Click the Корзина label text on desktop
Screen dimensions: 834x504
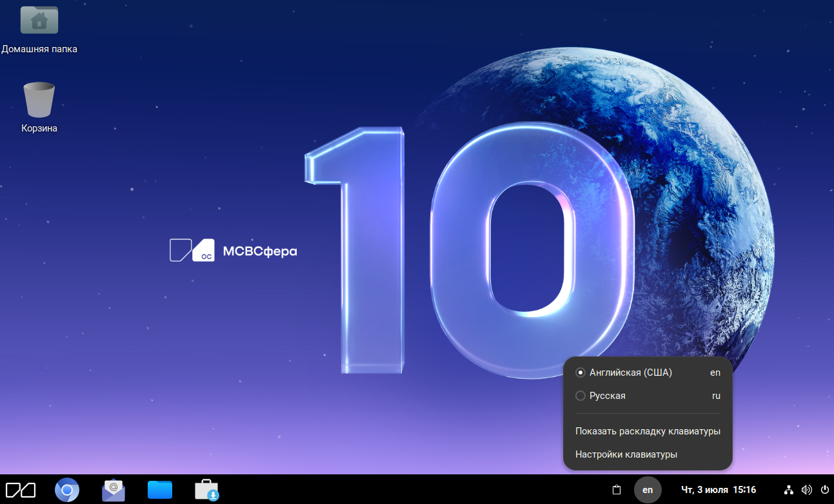pyautogui.click(x=39, y=128)
